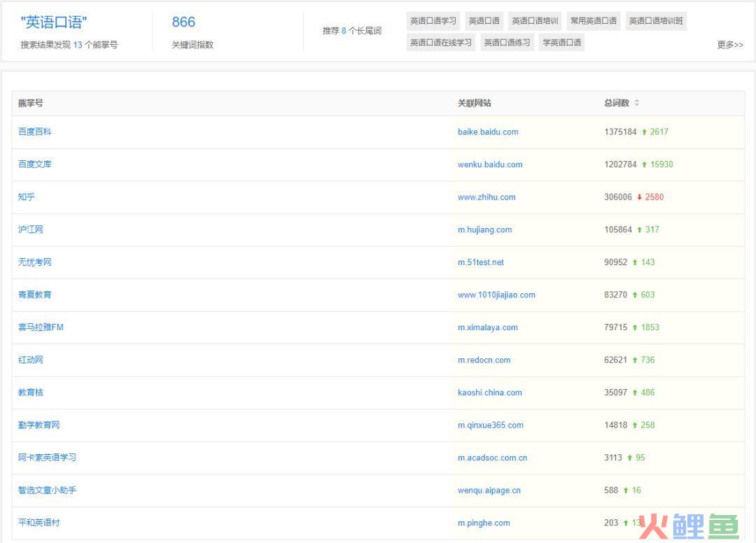The height and width of the screenshot is (543, 756).
Task: Click the 关联网站 column header
Action: [x=475, y=103]
